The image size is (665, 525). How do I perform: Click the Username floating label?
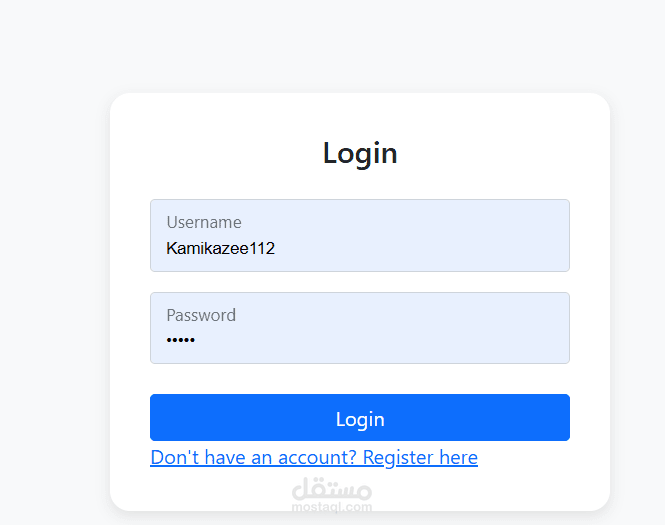[204, 222]
